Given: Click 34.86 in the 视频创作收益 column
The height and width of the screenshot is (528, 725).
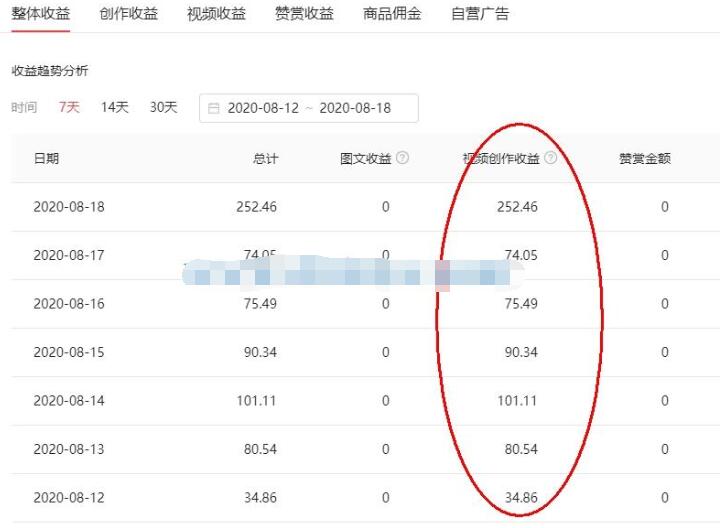Looking at the screenshot, I should click(x=517, y=498).
